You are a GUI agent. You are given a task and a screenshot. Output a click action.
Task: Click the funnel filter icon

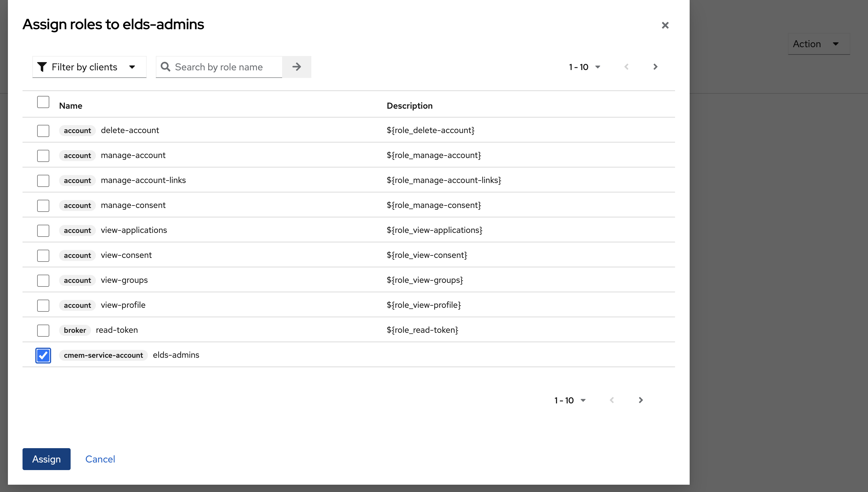click(42, 67)
